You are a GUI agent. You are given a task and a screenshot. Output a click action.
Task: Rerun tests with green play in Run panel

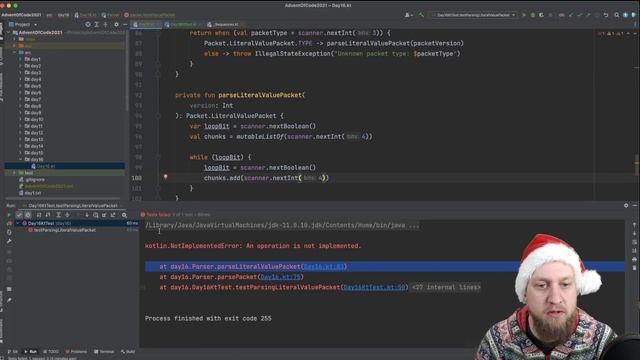click(x=9, y=215)
